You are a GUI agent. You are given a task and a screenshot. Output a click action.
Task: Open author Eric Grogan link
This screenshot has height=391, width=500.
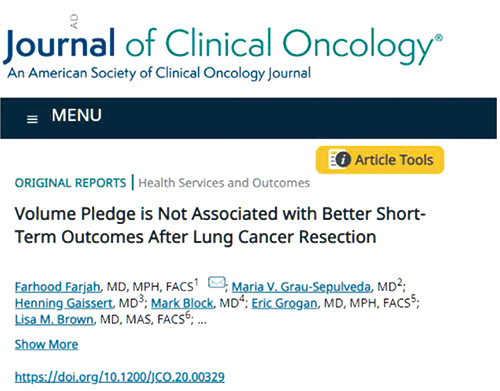click(x=284, y=303)
